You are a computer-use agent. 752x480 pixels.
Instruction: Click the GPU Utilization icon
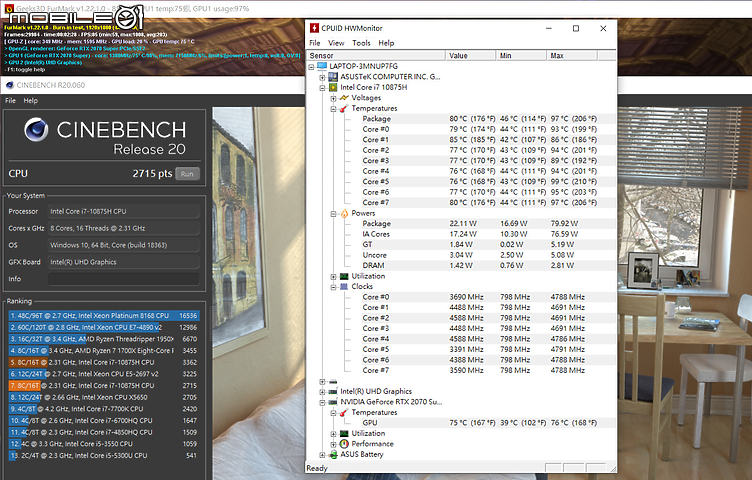click(344, 433)
